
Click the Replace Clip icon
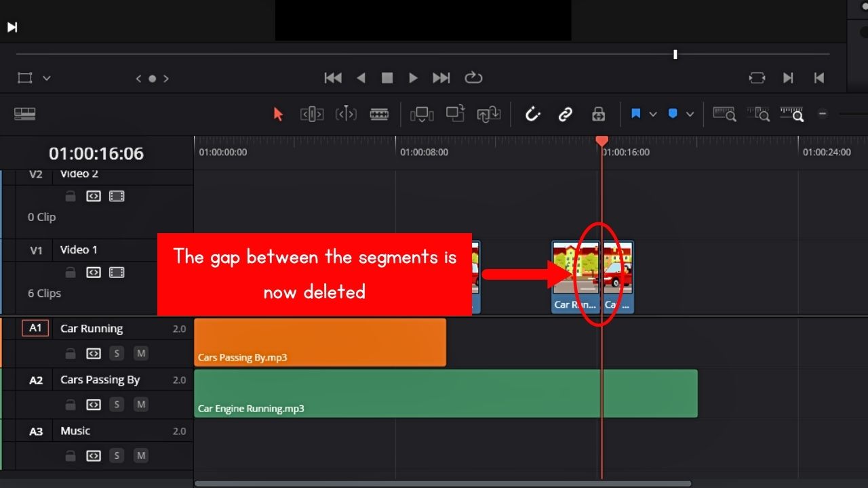(488, 113)
